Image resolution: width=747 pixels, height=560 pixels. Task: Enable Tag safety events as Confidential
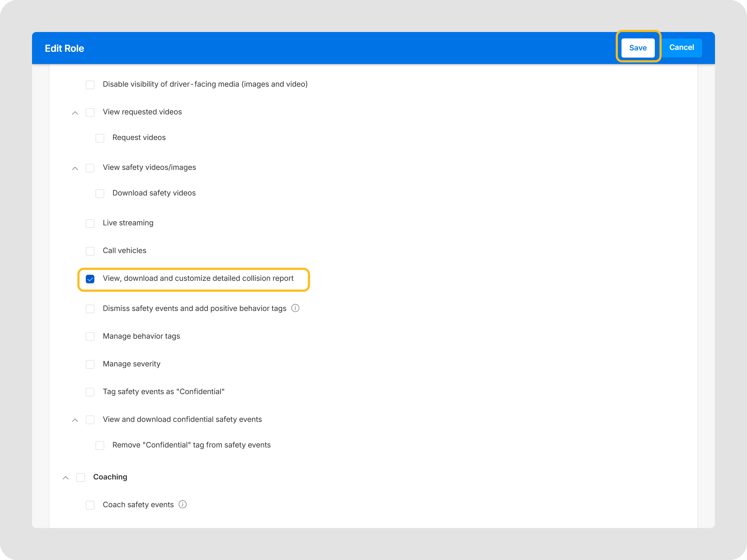pyautogui.click(x=90, y=392)
